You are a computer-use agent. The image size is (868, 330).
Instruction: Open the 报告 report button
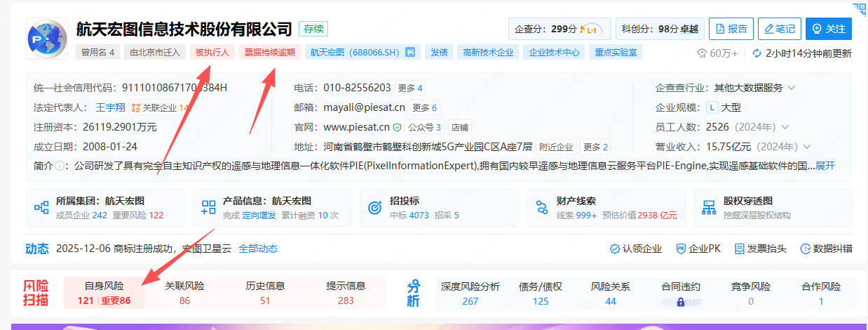731,29
